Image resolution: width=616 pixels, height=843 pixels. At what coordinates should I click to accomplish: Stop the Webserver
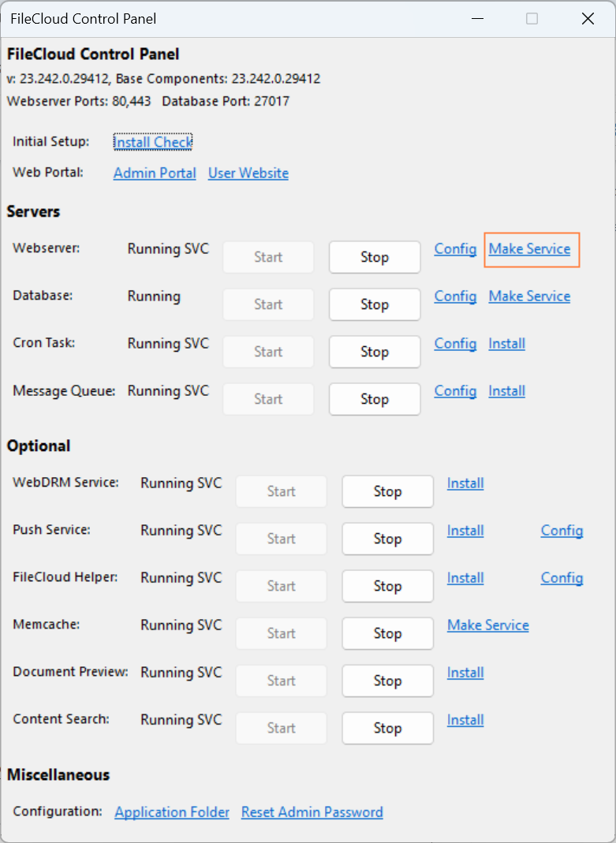click(374, 257)
